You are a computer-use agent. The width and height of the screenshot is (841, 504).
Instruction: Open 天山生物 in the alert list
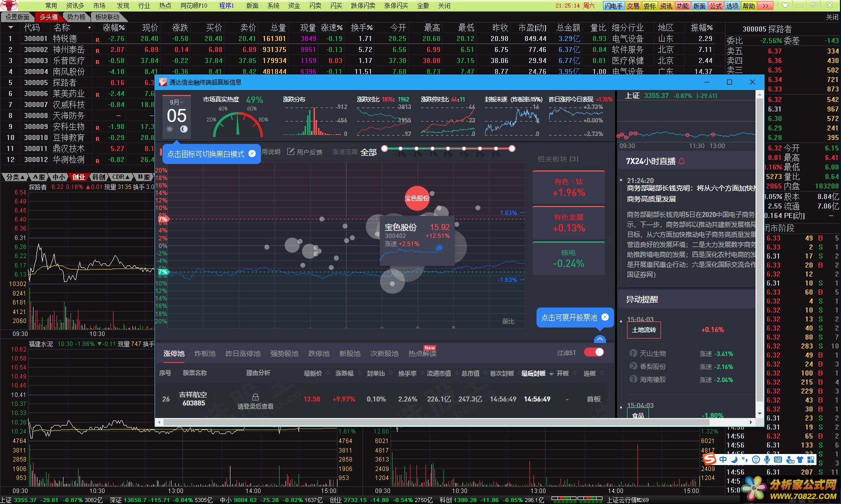click(x=653, y=353)
